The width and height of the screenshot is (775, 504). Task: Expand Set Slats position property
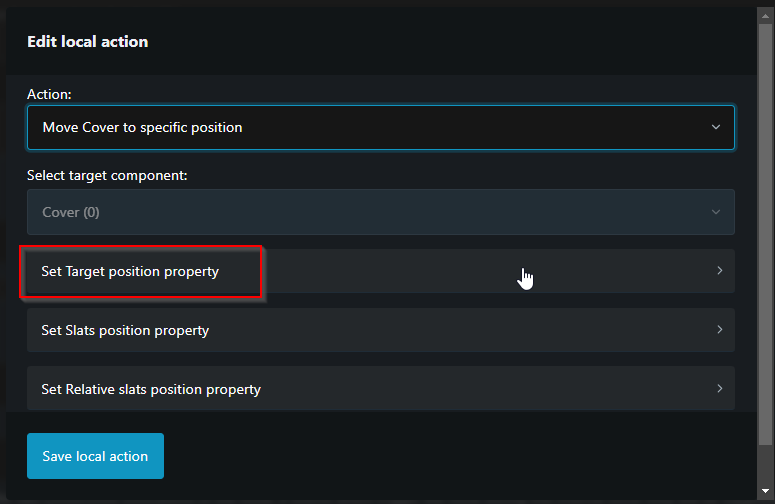(x=380, y=330)
